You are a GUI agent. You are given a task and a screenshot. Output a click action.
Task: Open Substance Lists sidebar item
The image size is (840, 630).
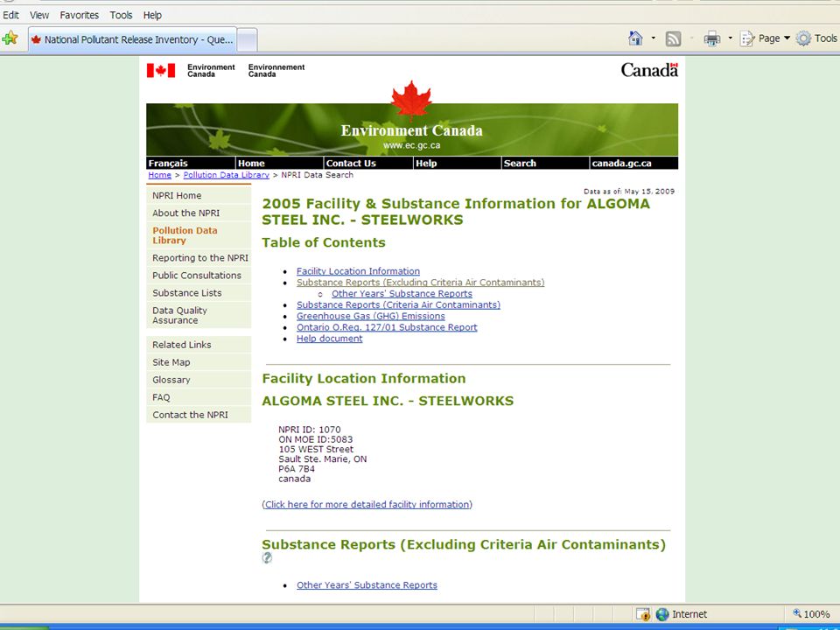[199, 293]
